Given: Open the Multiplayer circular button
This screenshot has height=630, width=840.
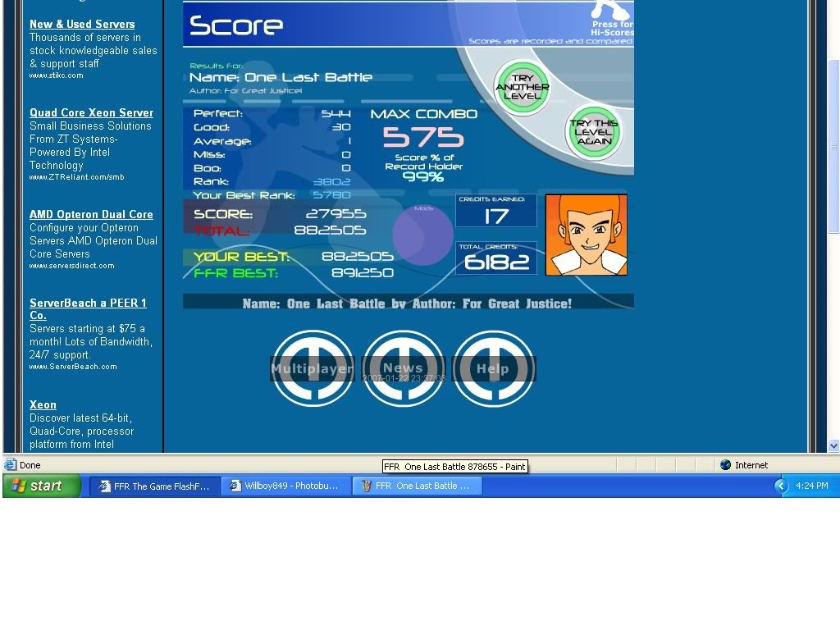Looking at the screenshot, I should click(x=313, y=368).
